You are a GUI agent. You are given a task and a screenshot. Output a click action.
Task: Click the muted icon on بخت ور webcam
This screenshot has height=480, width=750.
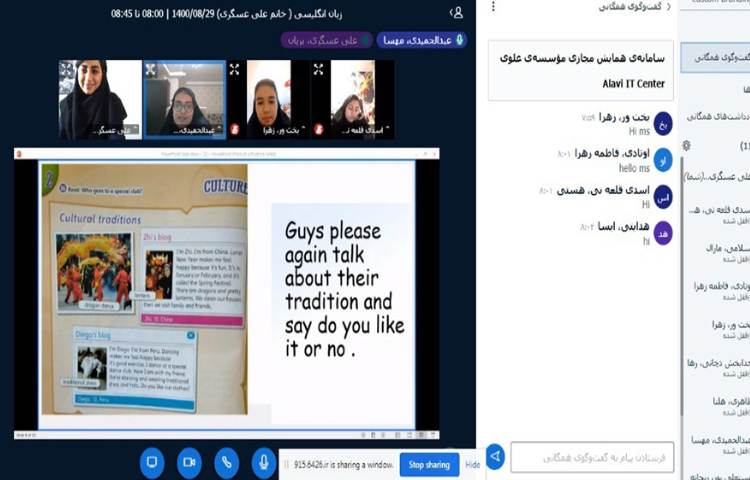point(235,129)
